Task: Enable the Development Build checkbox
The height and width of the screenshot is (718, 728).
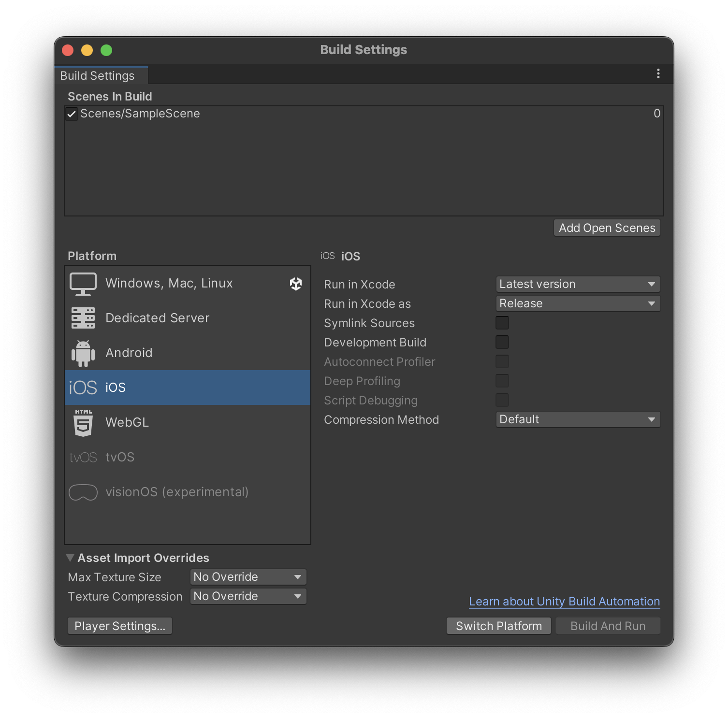Action: pyautogui.click(x=502, y=342)
